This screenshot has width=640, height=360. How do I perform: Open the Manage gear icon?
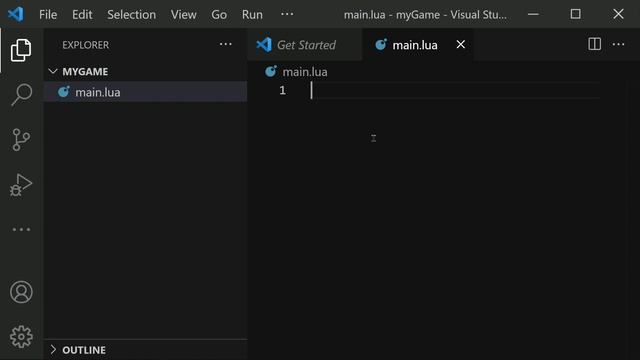point(21,337)
